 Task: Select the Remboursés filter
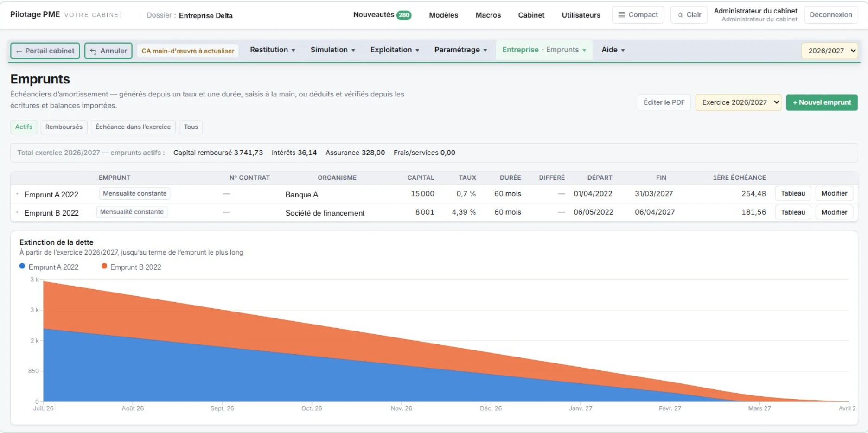point(64,127)
